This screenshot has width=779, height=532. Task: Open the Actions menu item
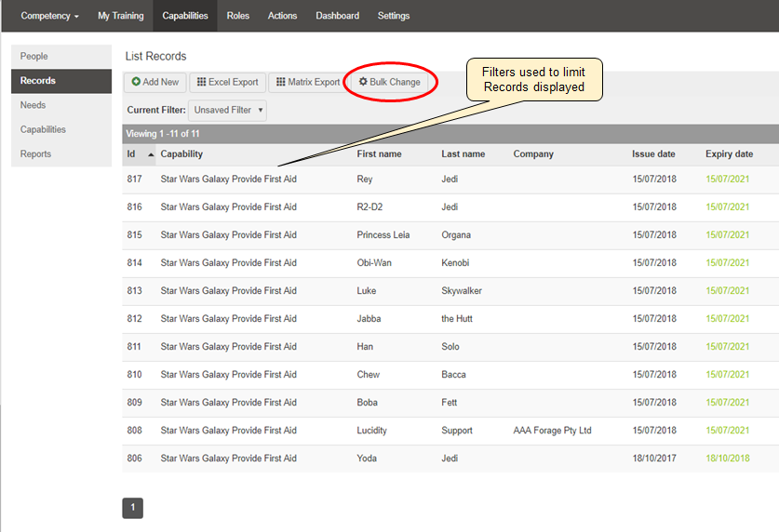click(x=282, y=16)
